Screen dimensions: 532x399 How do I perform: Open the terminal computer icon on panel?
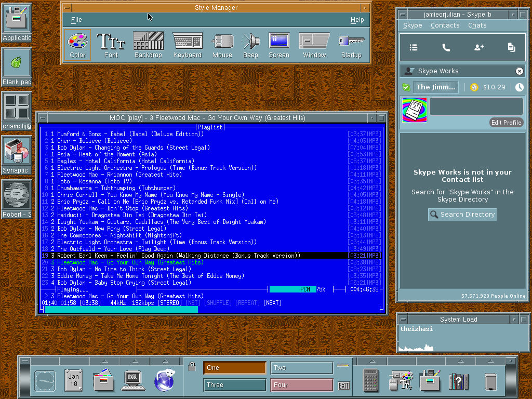pyautogui.click(x=133, y=380)
